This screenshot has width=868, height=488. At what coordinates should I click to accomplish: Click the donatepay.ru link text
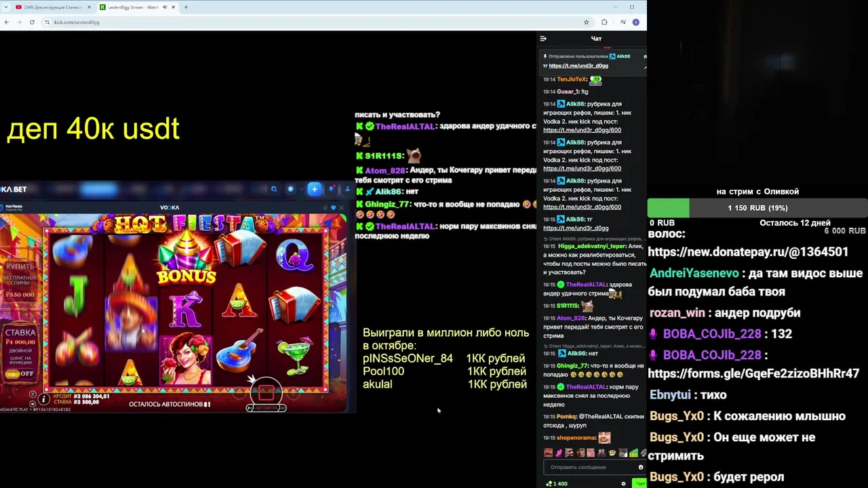[748, 251]
